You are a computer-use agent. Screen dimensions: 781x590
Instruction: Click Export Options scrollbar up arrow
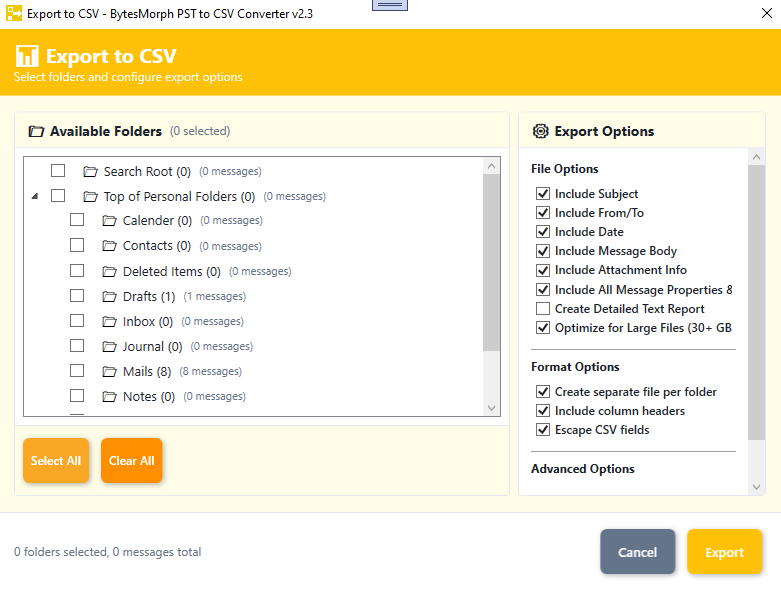(x=757, y=157)
